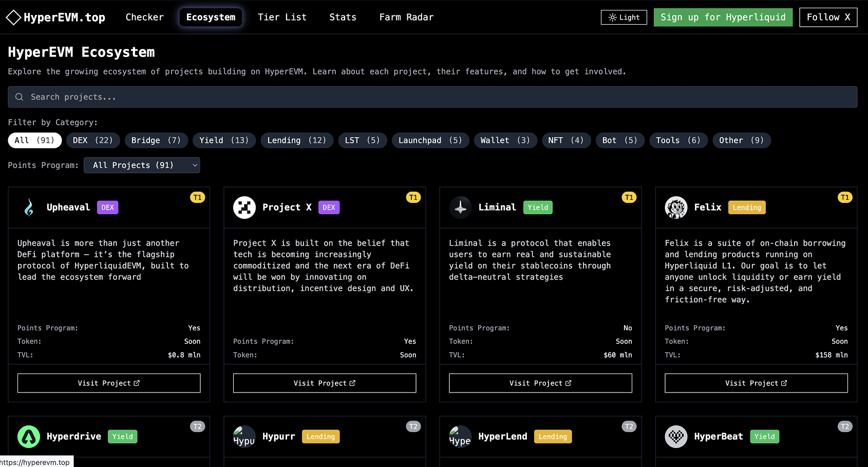The height and width of the screenshot is (467, 868).
Task: Click the search magnifier icon
Action: click(x=19, y=97)
